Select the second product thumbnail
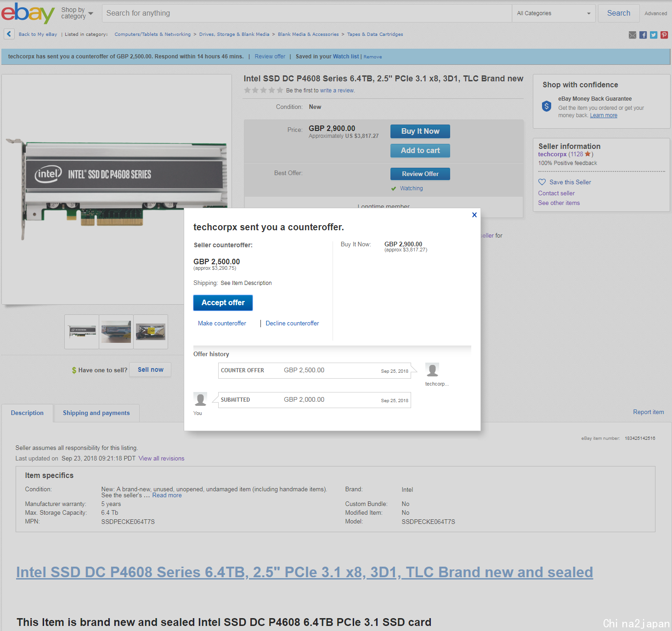 click(x=116, y=331)
